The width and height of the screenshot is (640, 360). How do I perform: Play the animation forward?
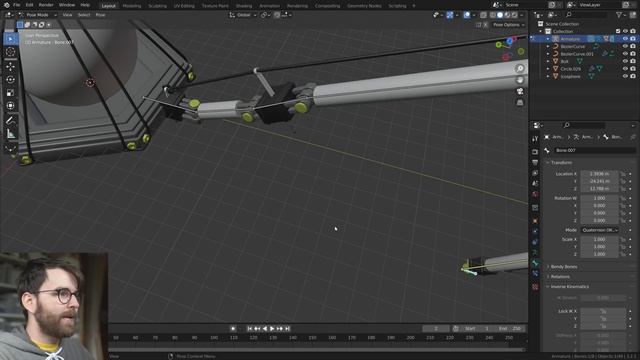272,329
